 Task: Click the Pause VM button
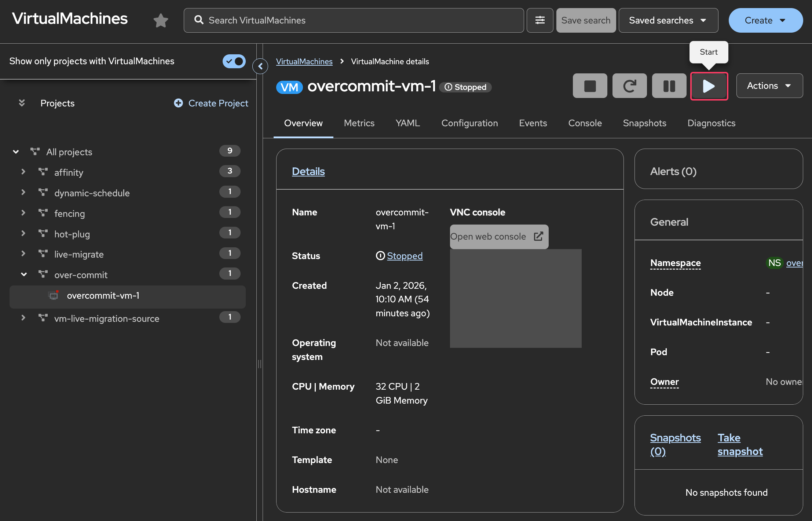coord(669,86)
